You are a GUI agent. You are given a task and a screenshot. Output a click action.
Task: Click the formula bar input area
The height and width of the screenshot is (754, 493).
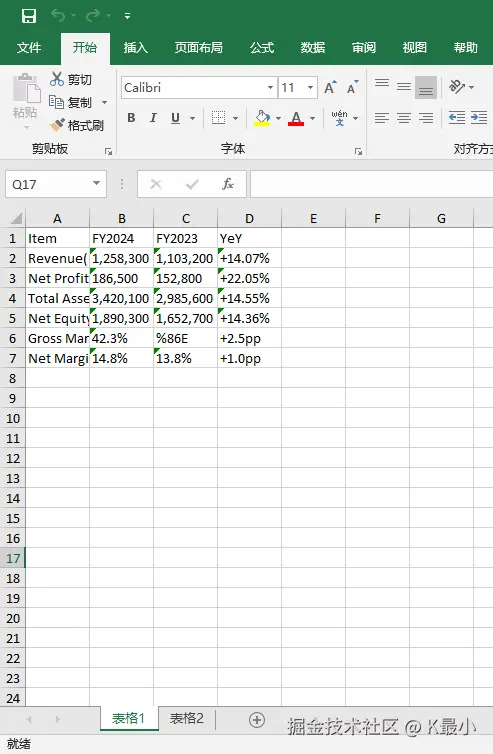[x=371, y=184]
